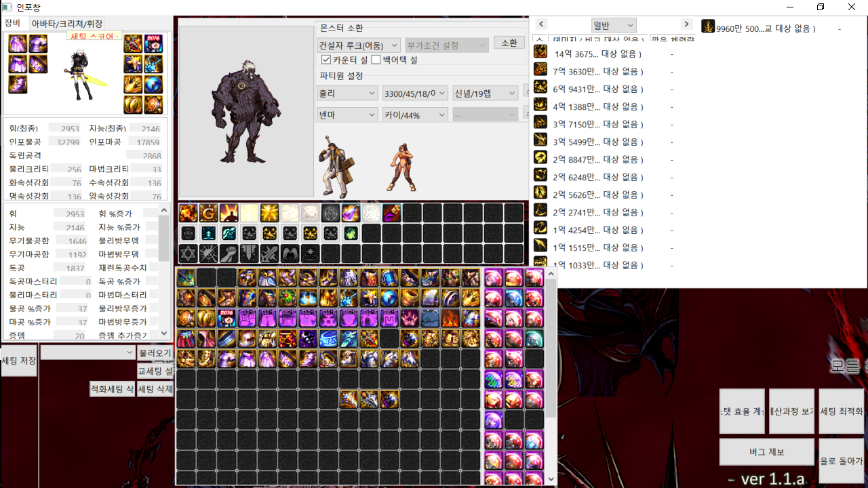Open the 일반 mode dropdown in damage panel
The image size is (868, 488).
[614, 26]
